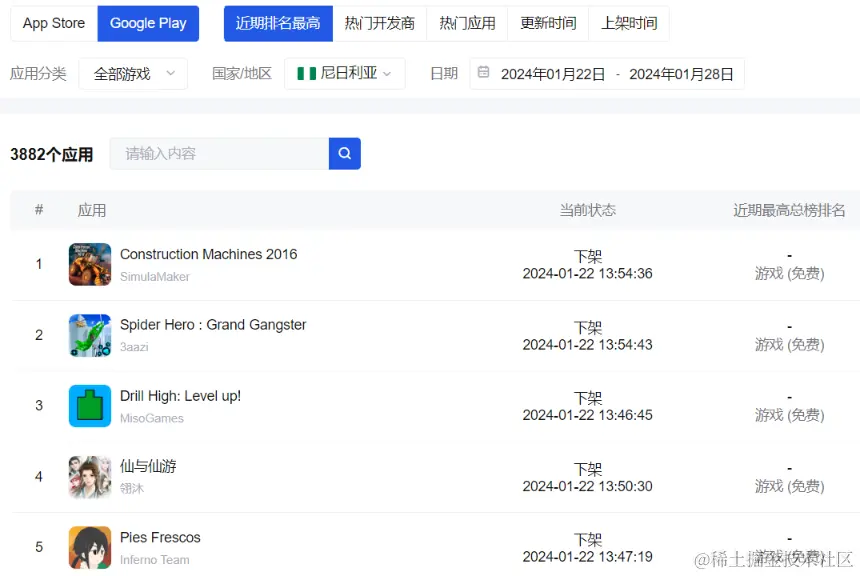Click developer name SimulaMaker
The height and width of the screenshot is (576, 860).
(155, 277)
